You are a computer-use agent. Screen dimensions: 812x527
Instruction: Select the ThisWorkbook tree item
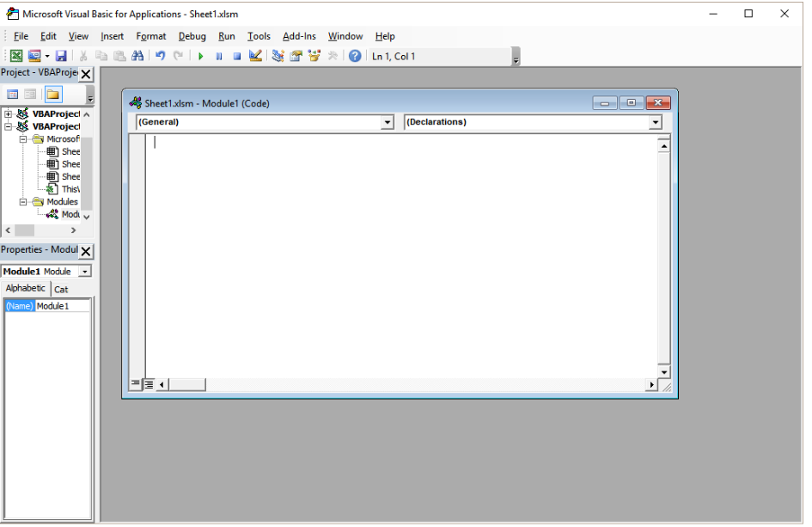64,189
